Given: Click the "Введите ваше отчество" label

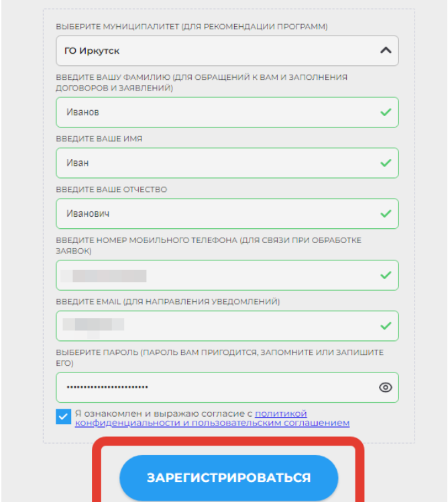Looking at the screenshot, I should click(x=111, y=190).
